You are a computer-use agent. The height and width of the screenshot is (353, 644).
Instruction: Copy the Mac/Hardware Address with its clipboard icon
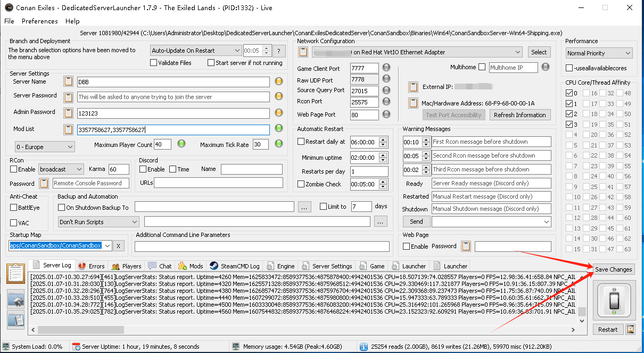click(x=413, y=103)
